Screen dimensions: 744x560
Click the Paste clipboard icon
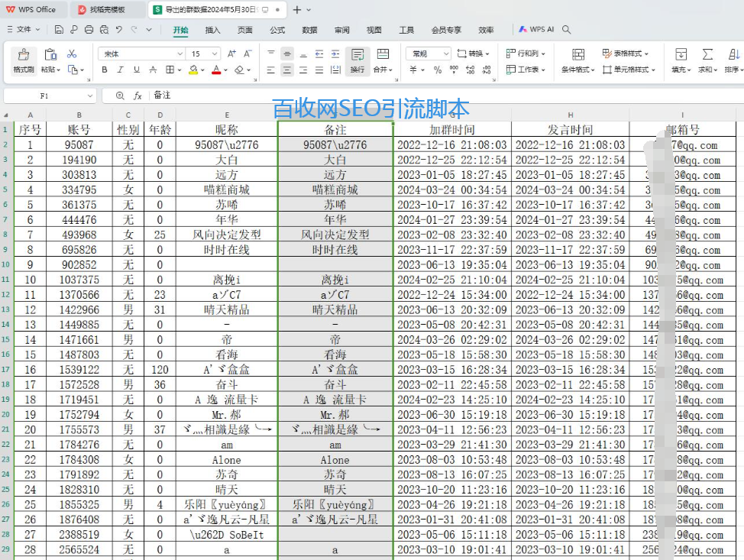[x=50, y=55]
